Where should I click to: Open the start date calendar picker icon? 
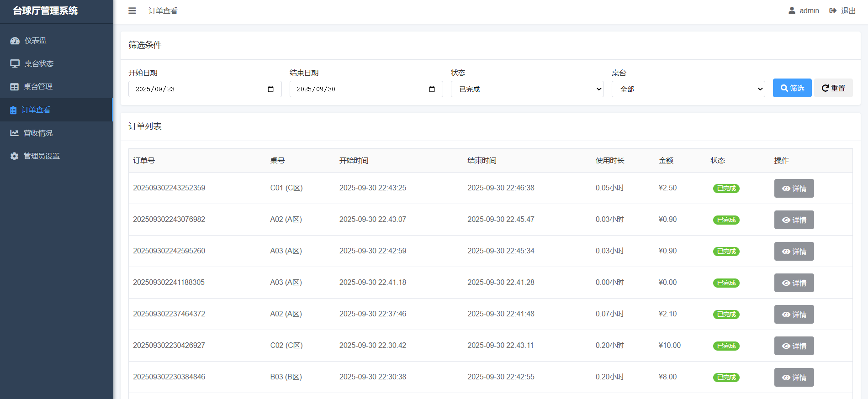[270, 89]
